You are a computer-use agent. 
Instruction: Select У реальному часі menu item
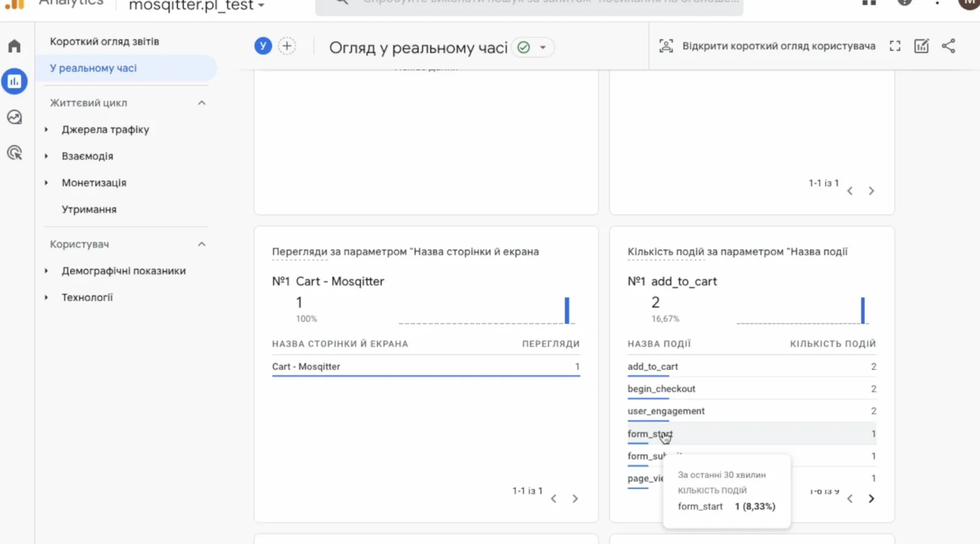126,68
